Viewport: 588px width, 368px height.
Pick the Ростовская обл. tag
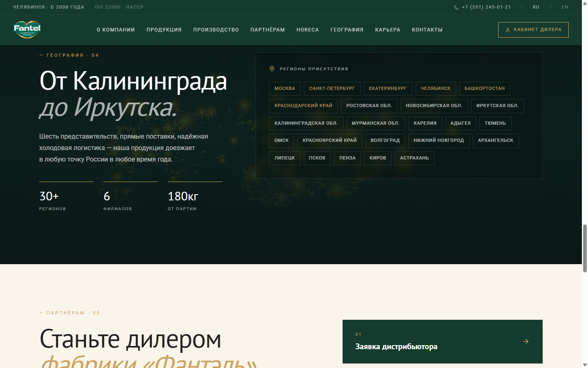pos(369,106)
